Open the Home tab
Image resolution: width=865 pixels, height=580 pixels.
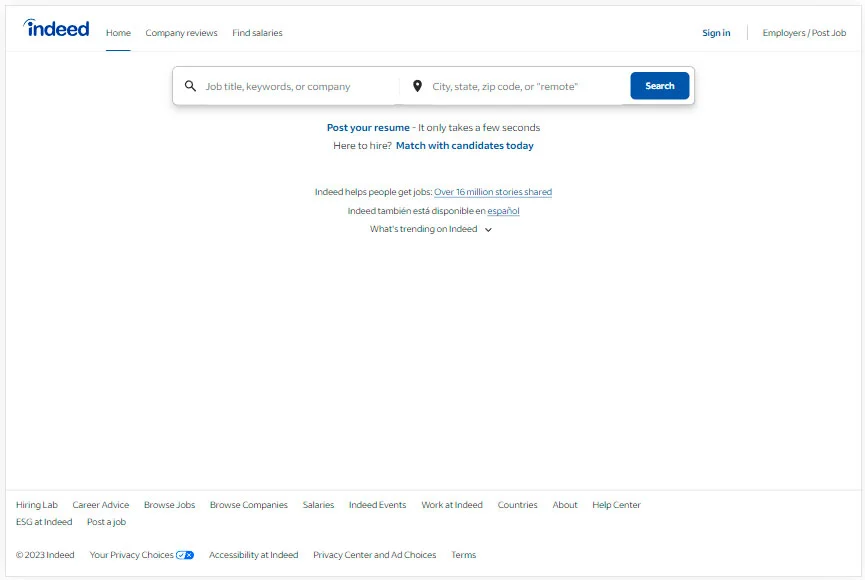(118, 33)
